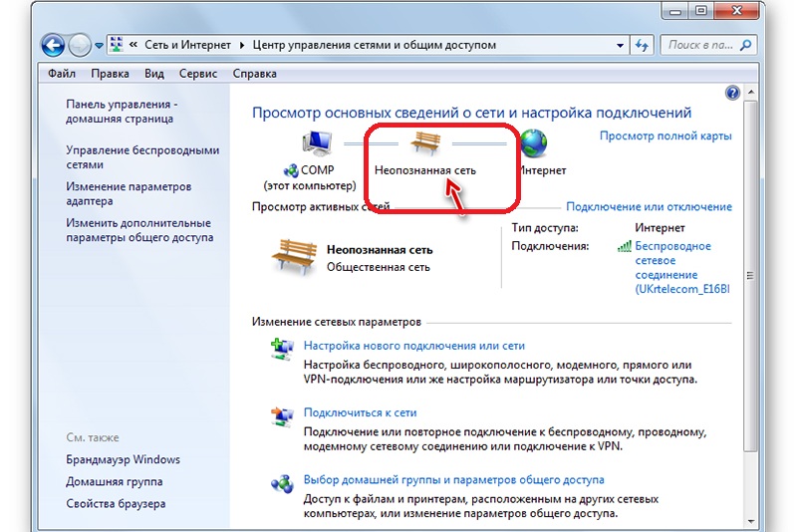Image resolution: width=797 pixels, height=532 pixels.
Task: Click the Control Panel icon in address bar
Action: 117,45
